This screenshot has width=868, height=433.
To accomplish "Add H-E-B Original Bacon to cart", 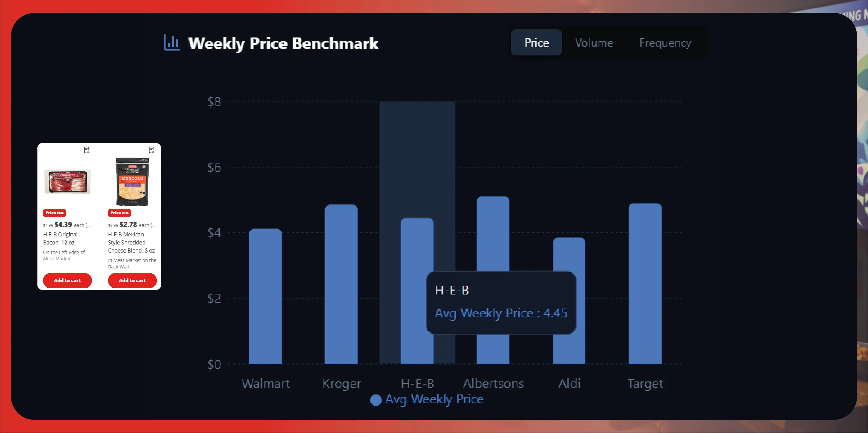I will [67, 280].
